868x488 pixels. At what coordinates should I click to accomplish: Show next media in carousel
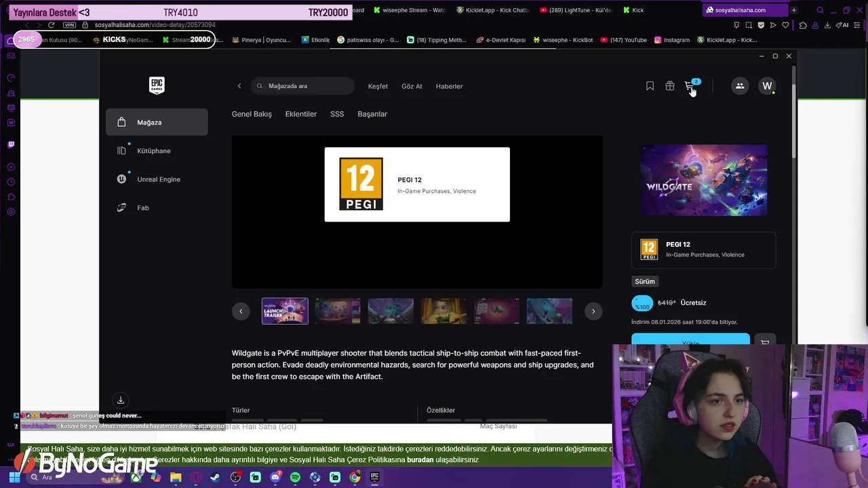593,311
